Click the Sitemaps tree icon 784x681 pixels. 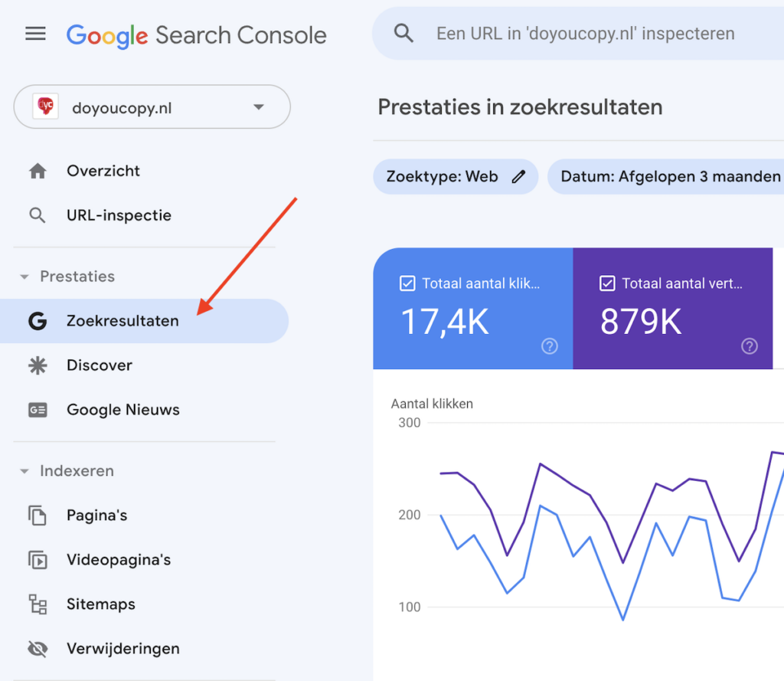click(38, 604)
